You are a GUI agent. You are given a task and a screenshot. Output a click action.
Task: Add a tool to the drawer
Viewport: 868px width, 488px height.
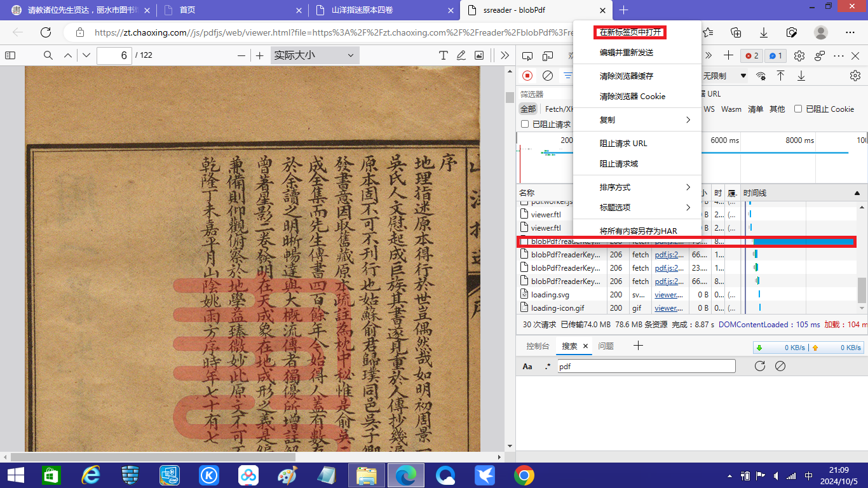click(639, 346)
